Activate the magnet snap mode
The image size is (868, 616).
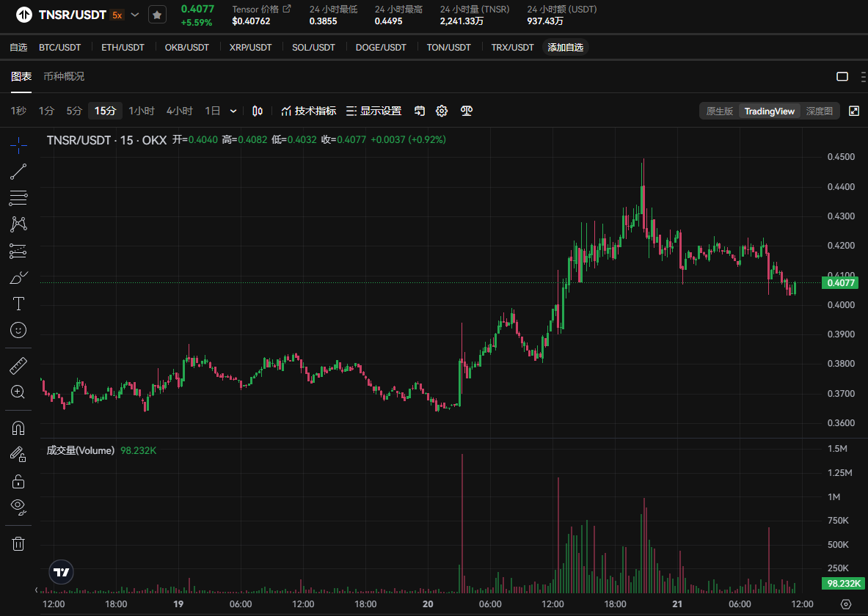point(18,428)
